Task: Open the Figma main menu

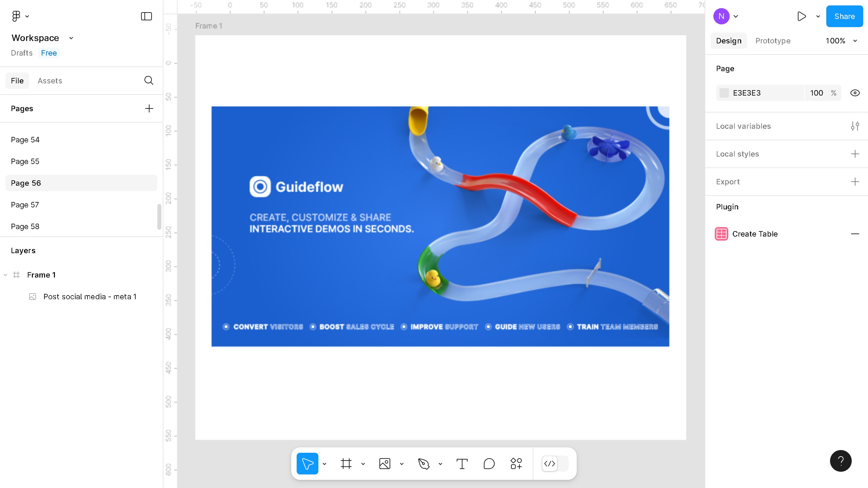Action: pos(16,16)
